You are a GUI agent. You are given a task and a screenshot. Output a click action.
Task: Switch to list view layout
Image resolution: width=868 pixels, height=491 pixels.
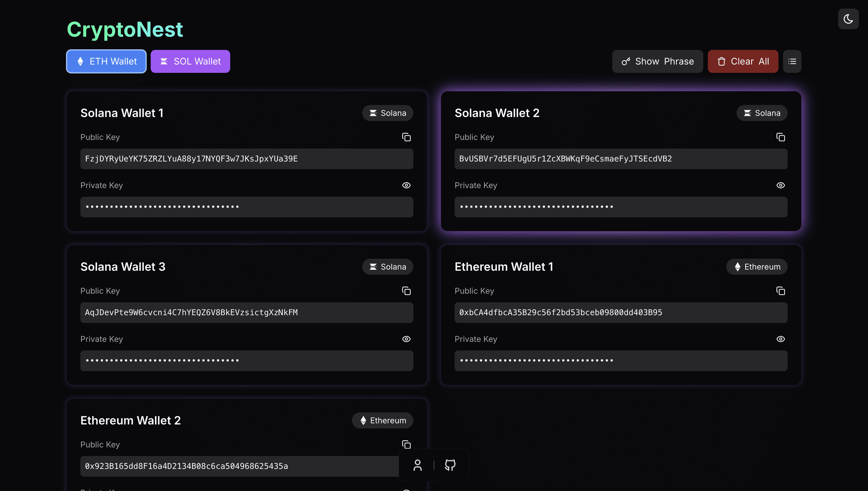point(792,61)
